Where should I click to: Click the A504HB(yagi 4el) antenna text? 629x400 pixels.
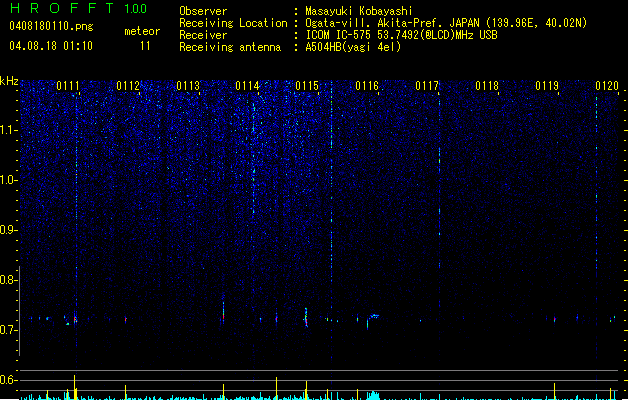(x=353, y=47)
